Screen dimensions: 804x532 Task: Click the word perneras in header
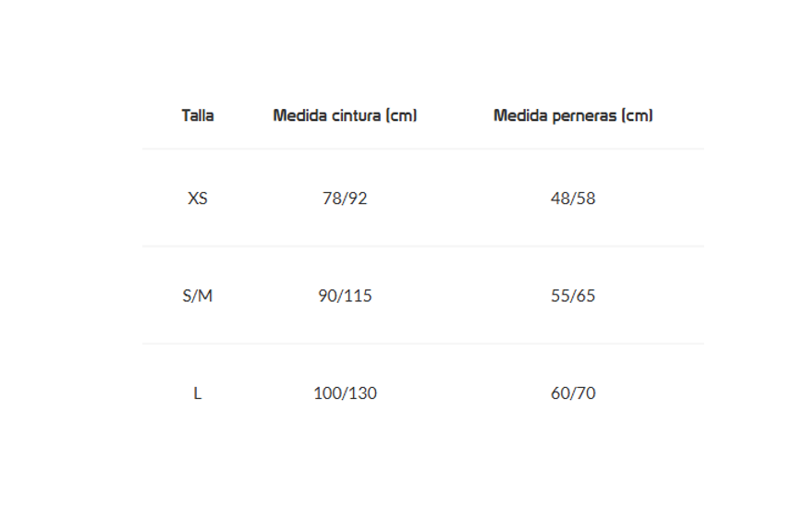click(584, 116)
